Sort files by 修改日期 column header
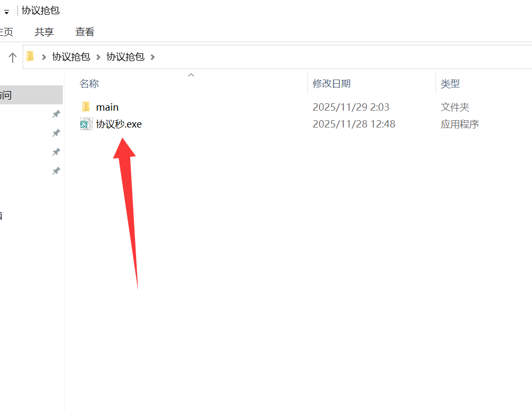 [x=332, y=83]
